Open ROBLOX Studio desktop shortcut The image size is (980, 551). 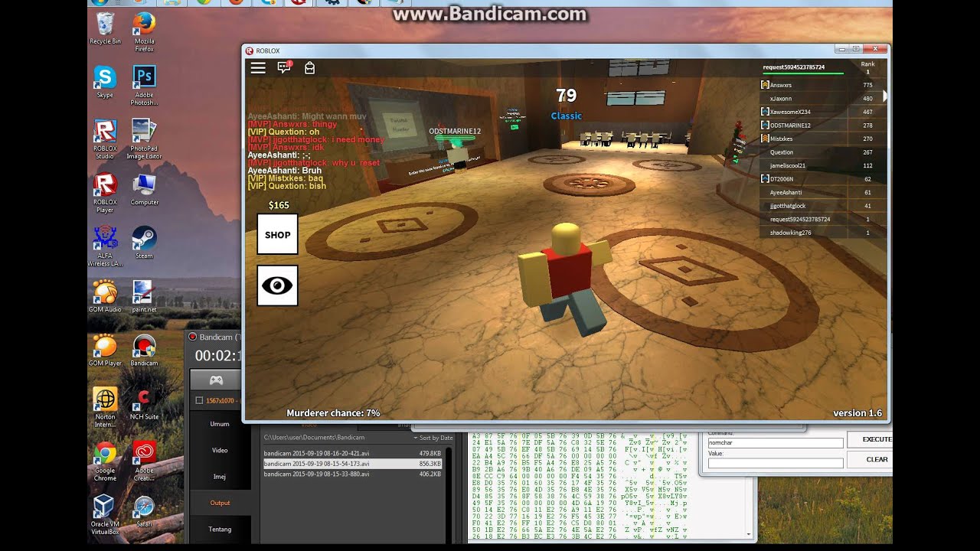pyautogui.click(x=105, y=139)
